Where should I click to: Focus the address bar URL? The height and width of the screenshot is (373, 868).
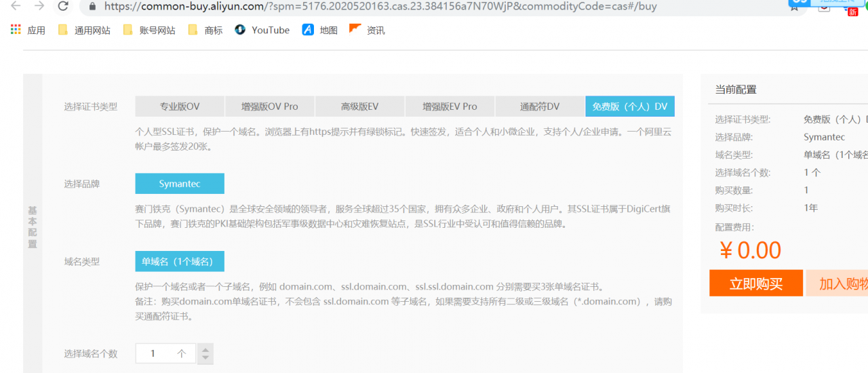click(380, 7)
